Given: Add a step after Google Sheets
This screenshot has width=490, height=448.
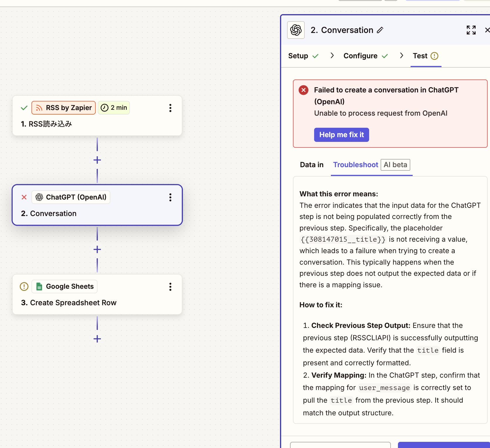Looking at the screenshot, I should pos(97,339).
